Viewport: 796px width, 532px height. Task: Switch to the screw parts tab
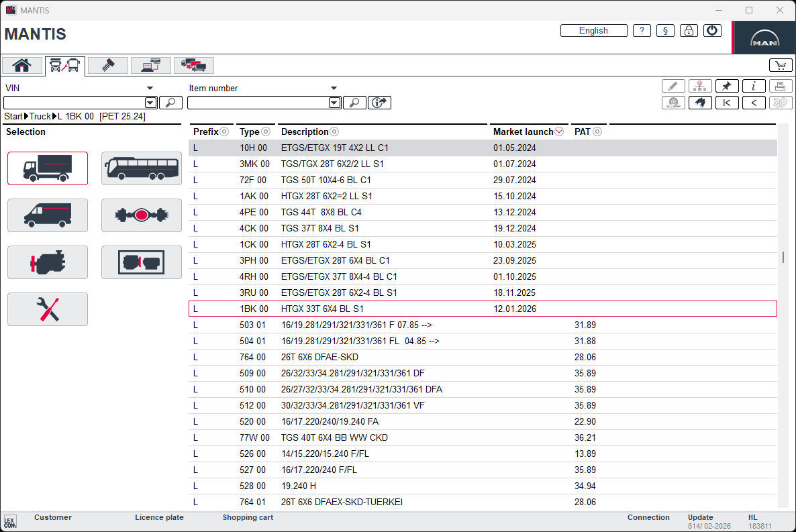[x=107, y=65]
